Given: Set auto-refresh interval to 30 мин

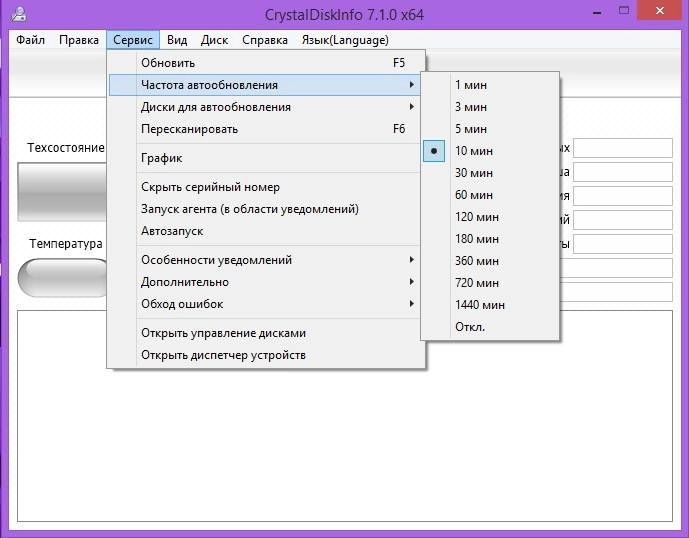Looking at the screenshot, I should pos(490,173).
